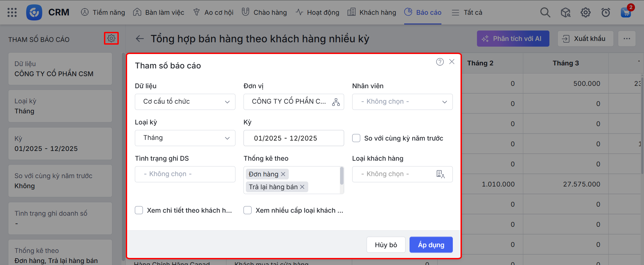Remove the Đơn hàng tag

point(283,174)
